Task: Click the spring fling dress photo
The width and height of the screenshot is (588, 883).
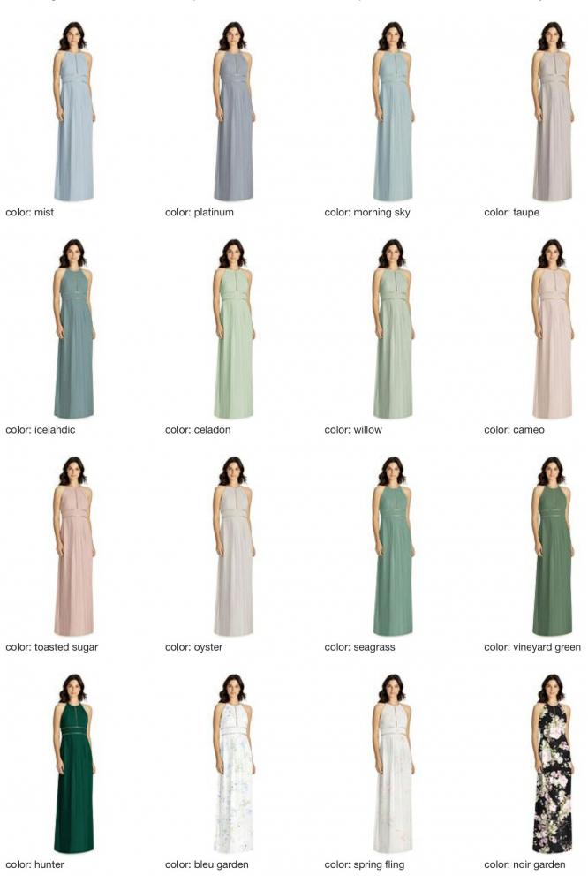Action: coord(393,764)
